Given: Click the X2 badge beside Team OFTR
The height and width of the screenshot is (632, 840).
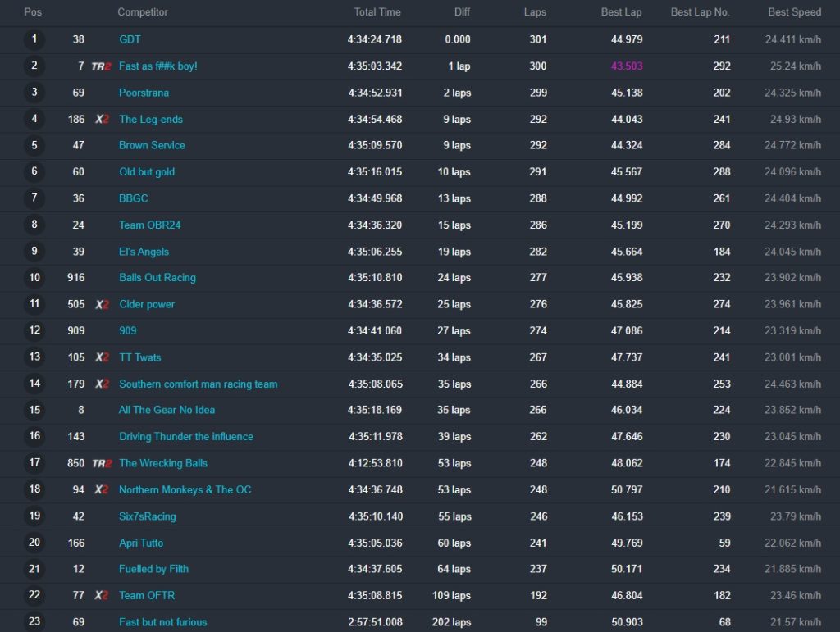Looking at the screenshot, I should pyautogui.click(x=102, y=596).
